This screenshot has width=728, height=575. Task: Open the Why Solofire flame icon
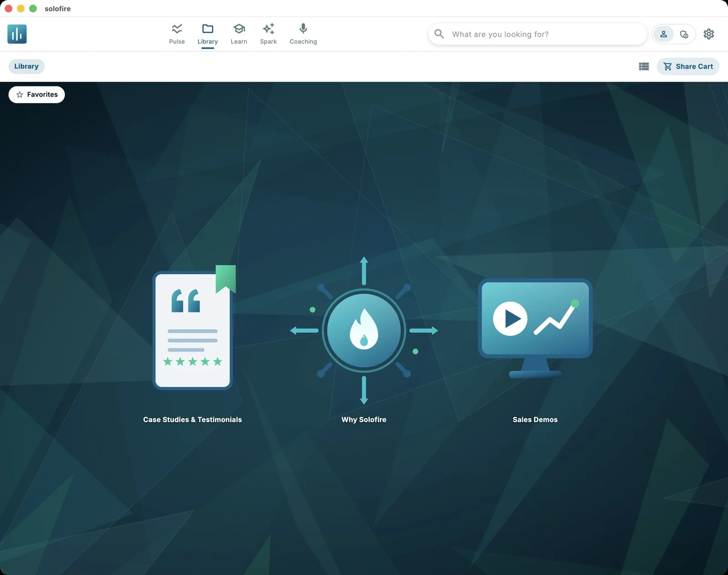(364, 331)
